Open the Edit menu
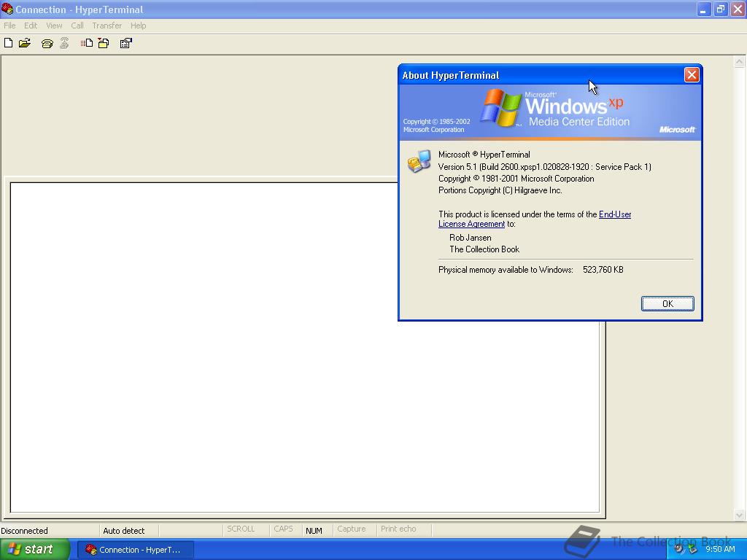 click(x=31, y=26)
